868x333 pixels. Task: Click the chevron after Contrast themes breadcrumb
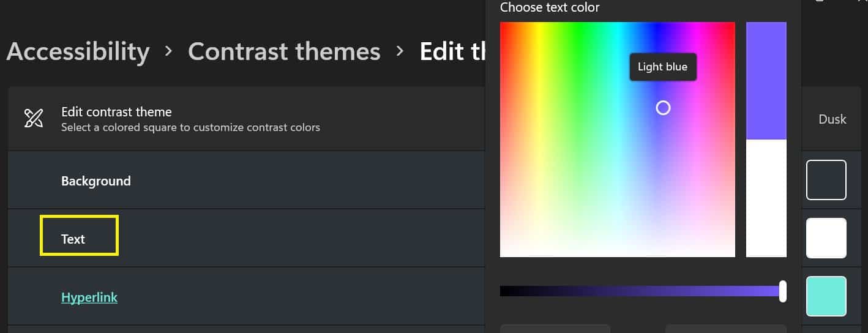(400, 51)
